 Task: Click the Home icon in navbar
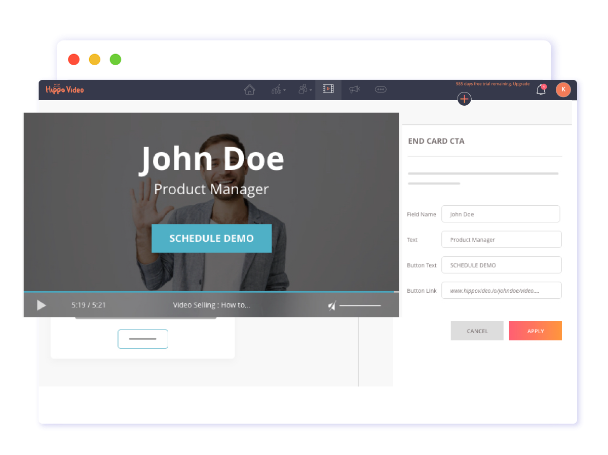(x=250, y=90)
